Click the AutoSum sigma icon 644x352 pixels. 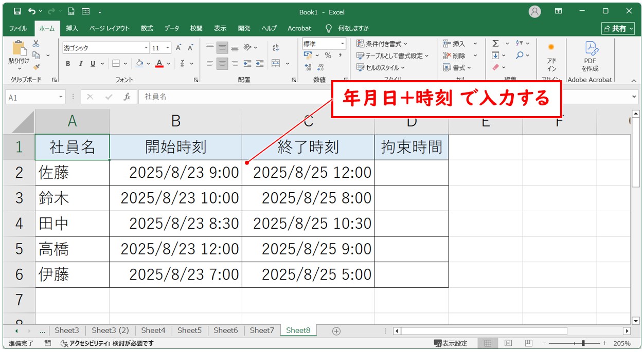coord(495,44)
